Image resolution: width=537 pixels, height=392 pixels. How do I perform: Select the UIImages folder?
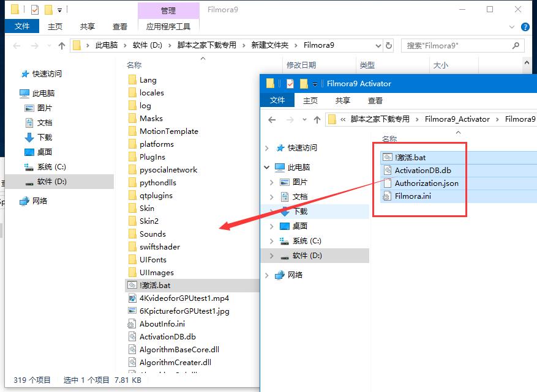pos(157,273)
